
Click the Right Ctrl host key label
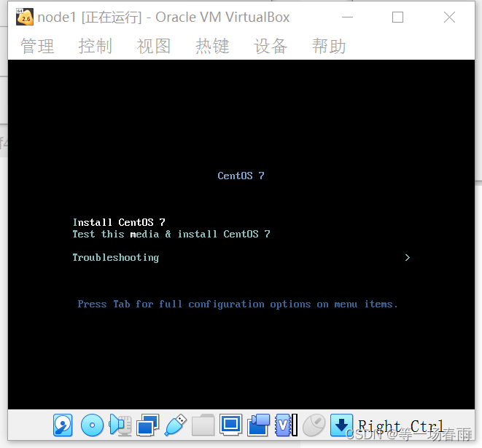tap(401, 426)
